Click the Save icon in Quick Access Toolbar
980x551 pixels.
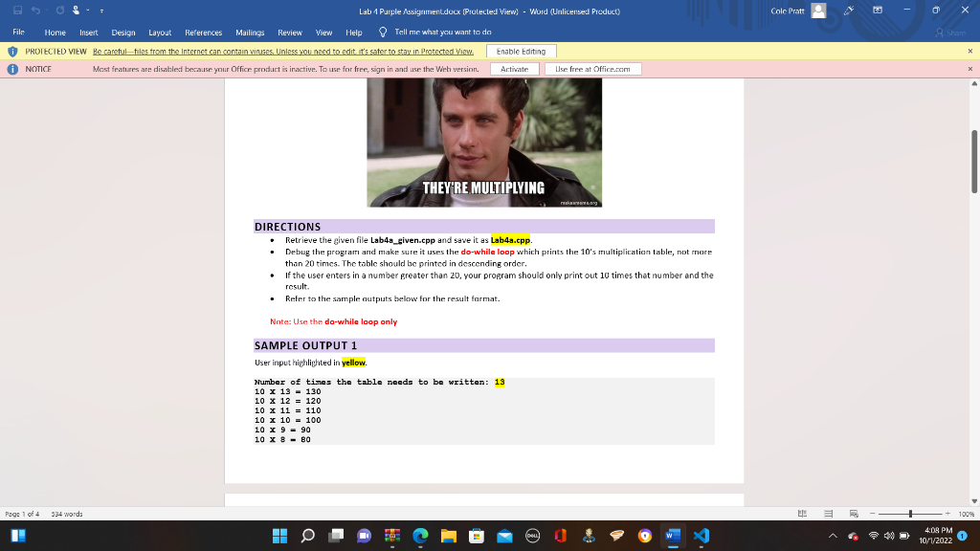click(x=17, y=11)
